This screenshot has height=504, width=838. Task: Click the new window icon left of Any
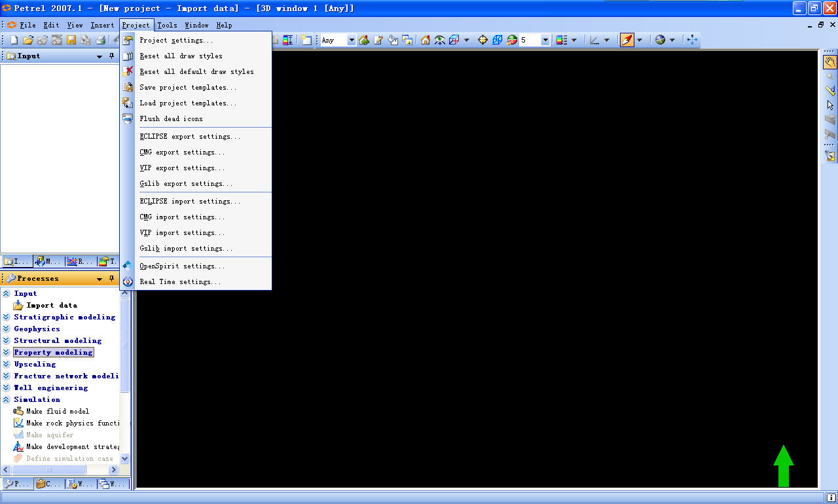click(x=306, y=41)
